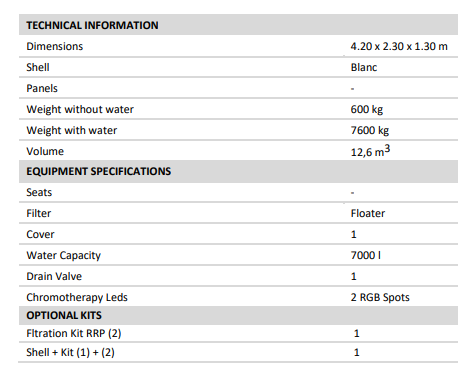Click the 600 kg value
Viewport: 458px width, 367px height.
(x=367, y=109)
